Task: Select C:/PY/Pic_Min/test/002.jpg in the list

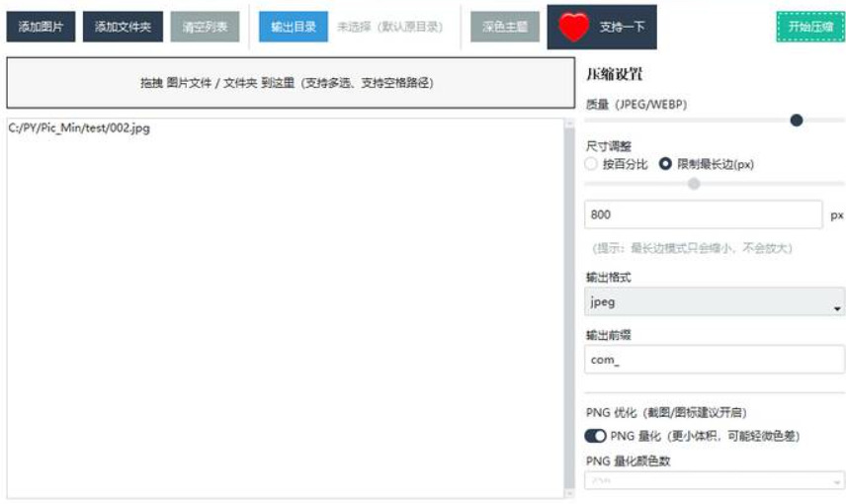Action: coord(79,127)
